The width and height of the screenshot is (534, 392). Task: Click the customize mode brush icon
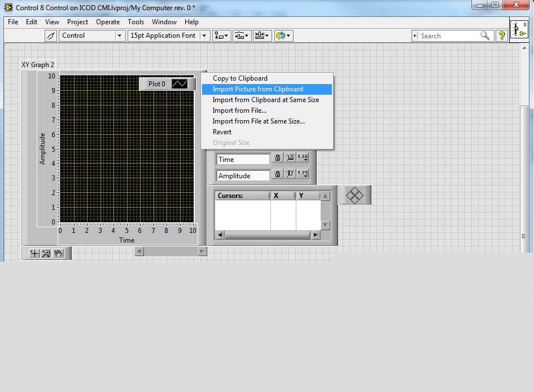pos(51,36)
